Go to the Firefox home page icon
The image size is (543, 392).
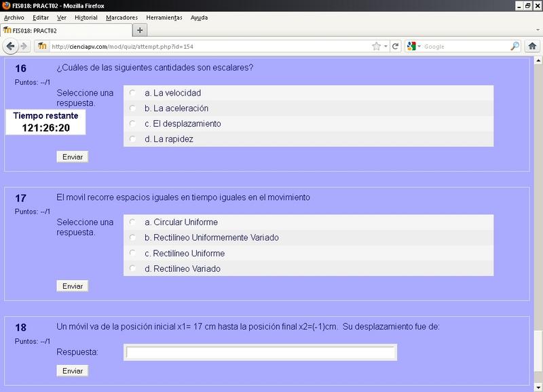click(x=533, y=46)
